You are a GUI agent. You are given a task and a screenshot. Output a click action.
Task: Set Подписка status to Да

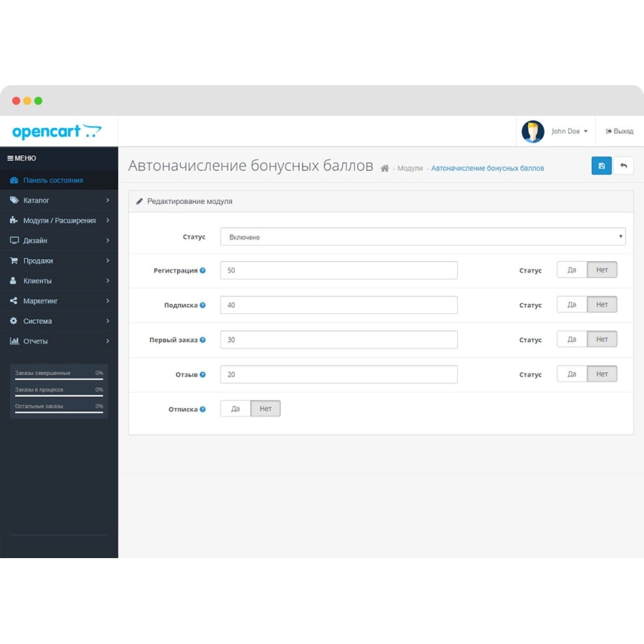(x=572, y=305)
